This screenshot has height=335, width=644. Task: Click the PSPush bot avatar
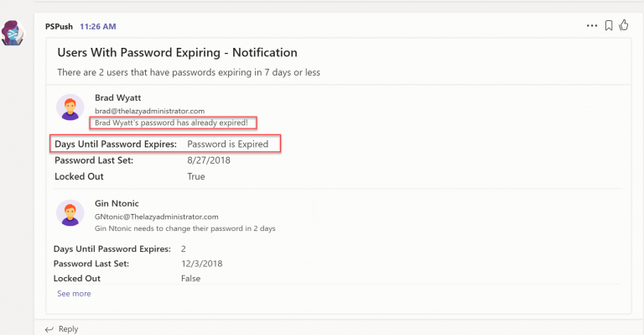click(x=13, y=33)
